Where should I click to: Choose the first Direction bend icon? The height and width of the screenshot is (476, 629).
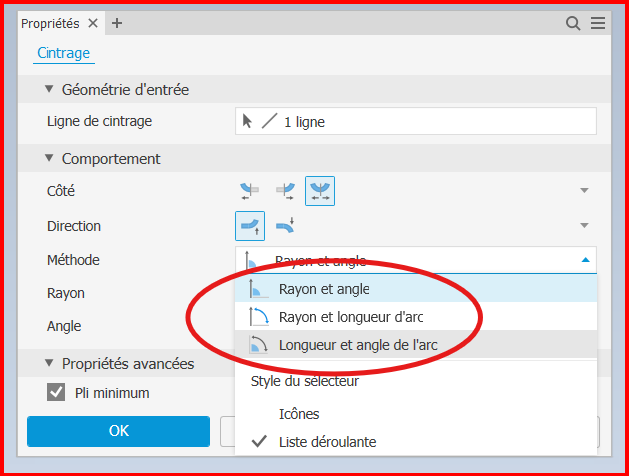click(250, 226)
